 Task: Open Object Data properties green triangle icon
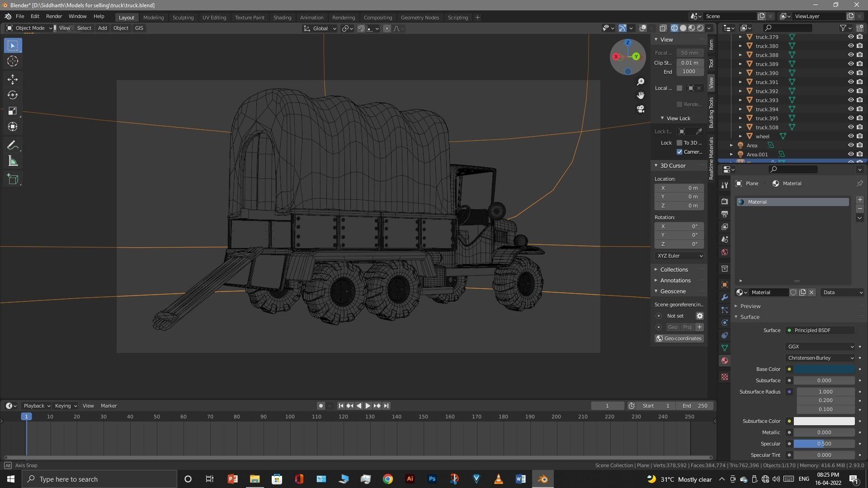click(x=725, y=348)
